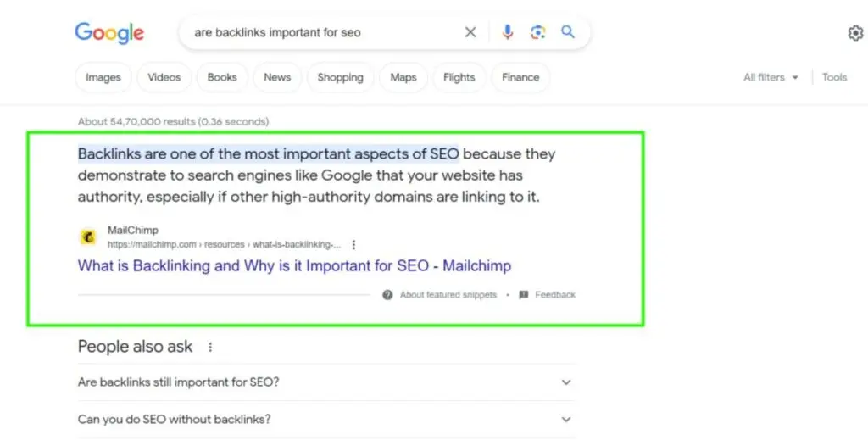Open People also ask three-dot options

[x=210, y=347]
